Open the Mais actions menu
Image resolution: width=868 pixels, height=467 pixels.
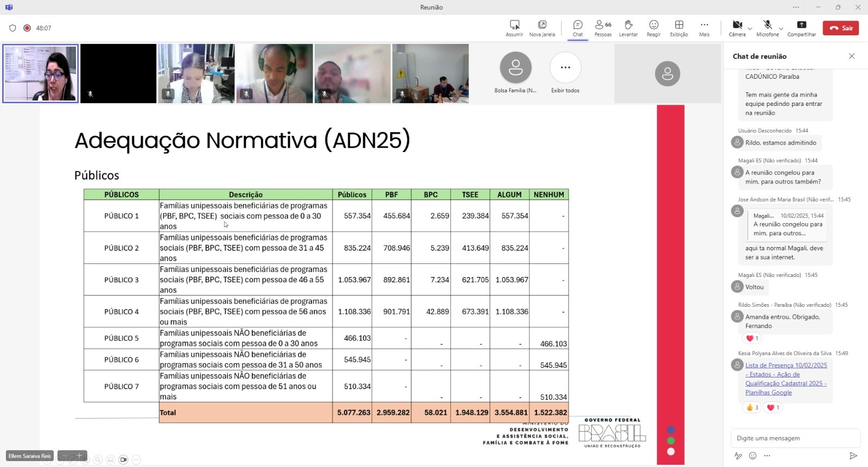[704, 28]
